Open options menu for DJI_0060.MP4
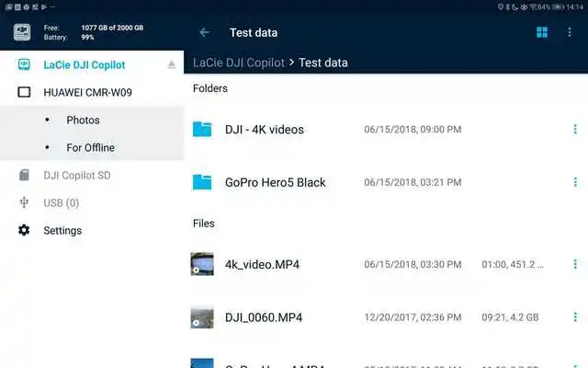588x368 pixels. point(575,317)
